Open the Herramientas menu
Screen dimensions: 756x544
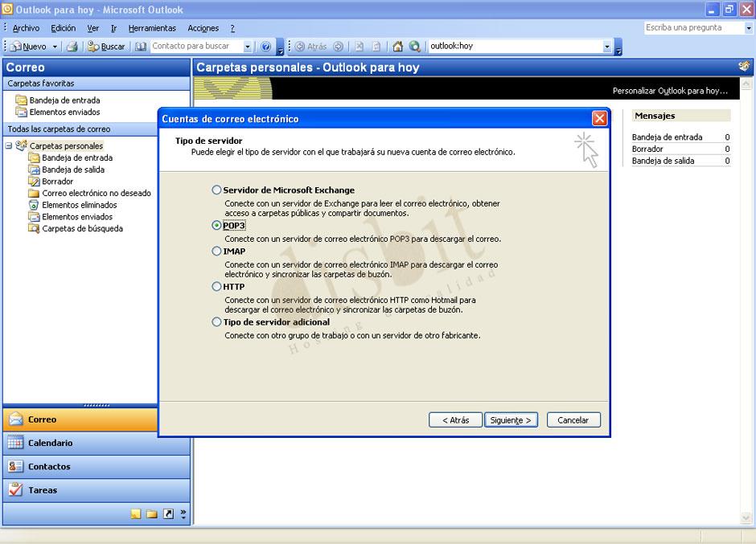point(151,27)
